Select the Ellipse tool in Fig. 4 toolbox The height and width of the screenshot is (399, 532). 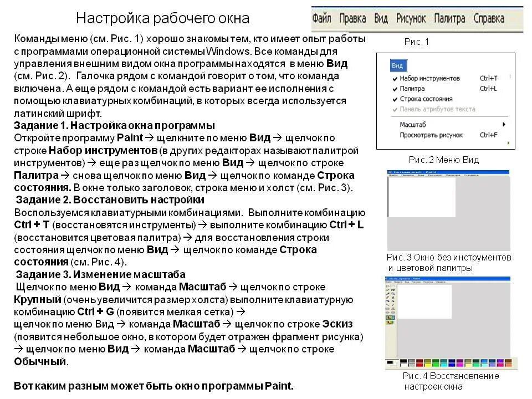pyautogui.click(x=387, y=313)
